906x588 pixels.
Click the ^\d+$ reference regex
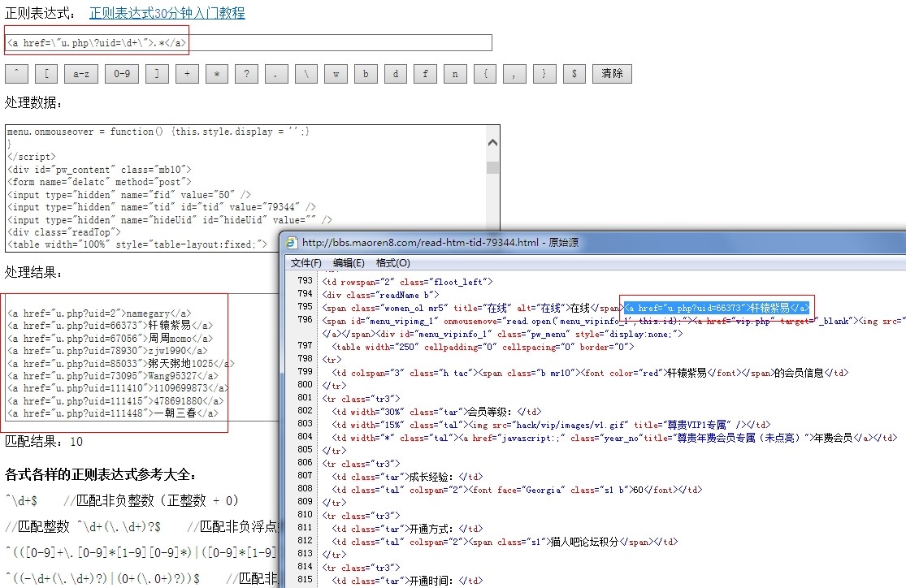(x=21, y=501)
